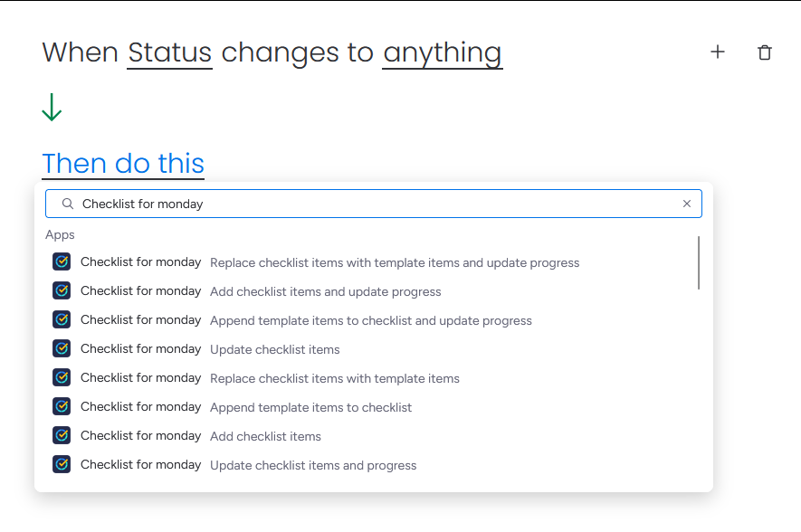Select 'Add checklist items and update progress'
The width and height of the screenshot is (801, 532).
326,292
